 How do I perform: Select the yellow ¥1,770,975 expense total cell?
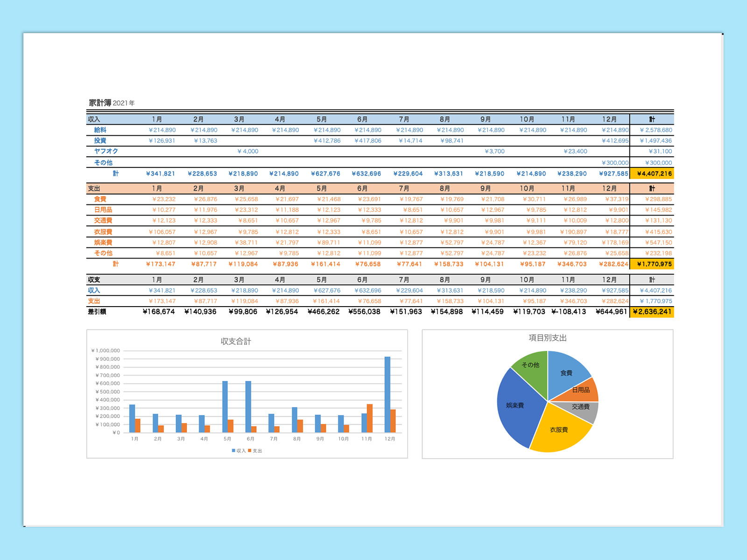652,264
